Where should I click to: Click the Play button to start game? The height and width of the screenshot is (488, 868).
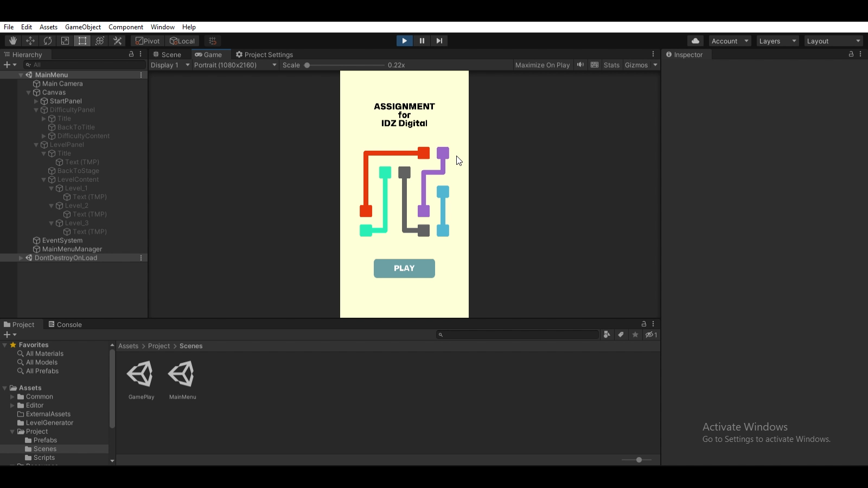coord(404,41)
